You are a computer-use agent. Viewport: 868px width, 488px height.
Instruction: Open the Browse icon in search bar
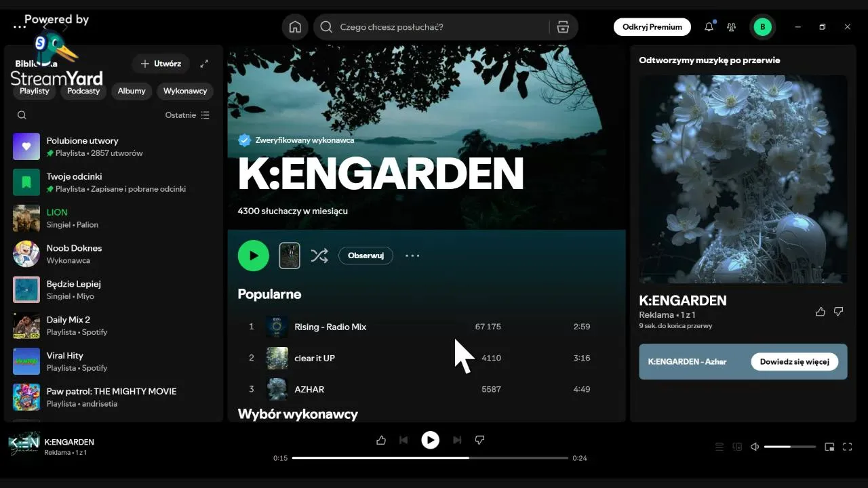click(562, 27)
